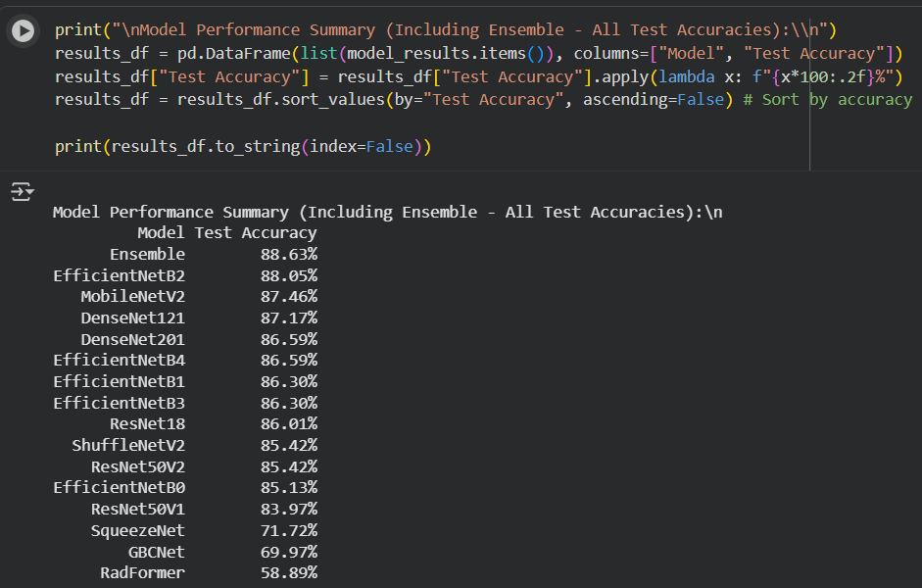This screenshot has width=922, height=588.
Task: Toggle the cell output options icon
Action: (22, 192)
